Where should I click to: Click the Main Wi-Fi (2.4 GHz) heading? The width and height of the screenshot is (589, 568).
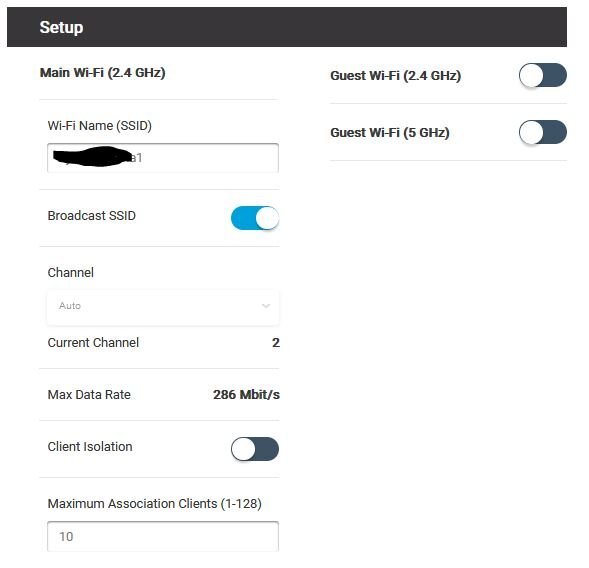click(103, 73)
